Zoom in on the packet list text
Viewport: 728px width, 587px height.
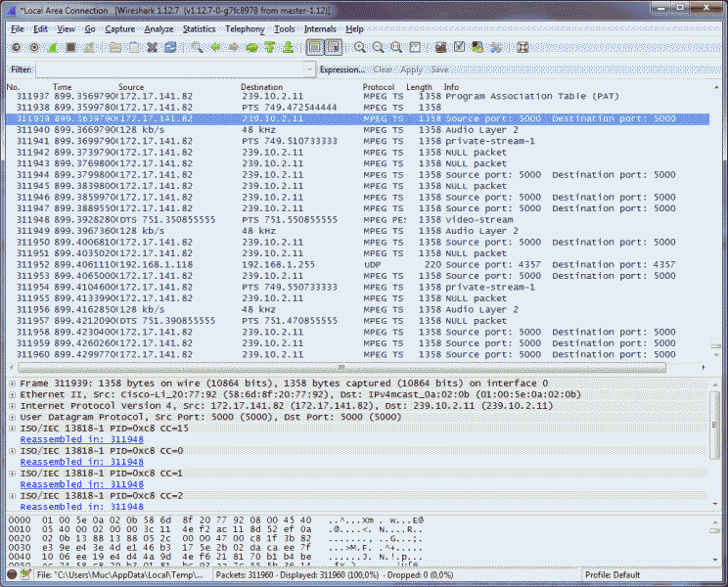click(360, 47)
